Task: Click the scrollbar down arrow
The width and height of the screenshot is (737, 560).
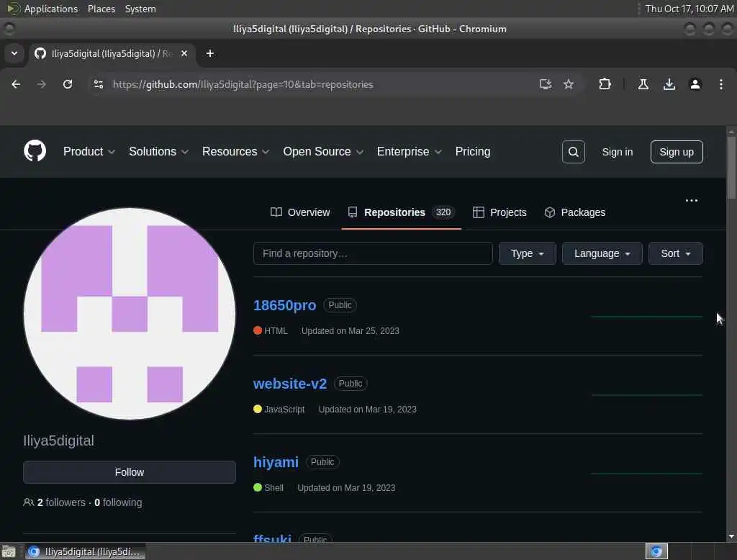Action: coord(731,536)
